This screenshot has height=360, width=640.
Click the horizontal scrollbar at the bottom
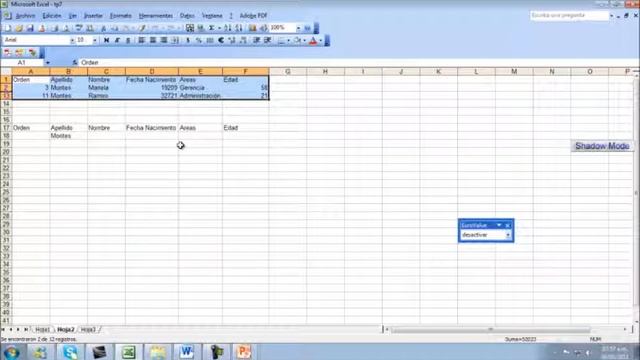click(491, 329)
